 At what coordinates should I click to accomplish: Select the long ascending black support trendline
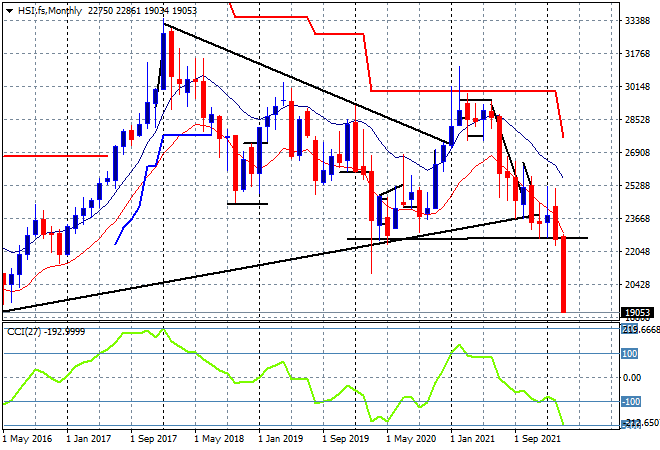pos(269,263)
